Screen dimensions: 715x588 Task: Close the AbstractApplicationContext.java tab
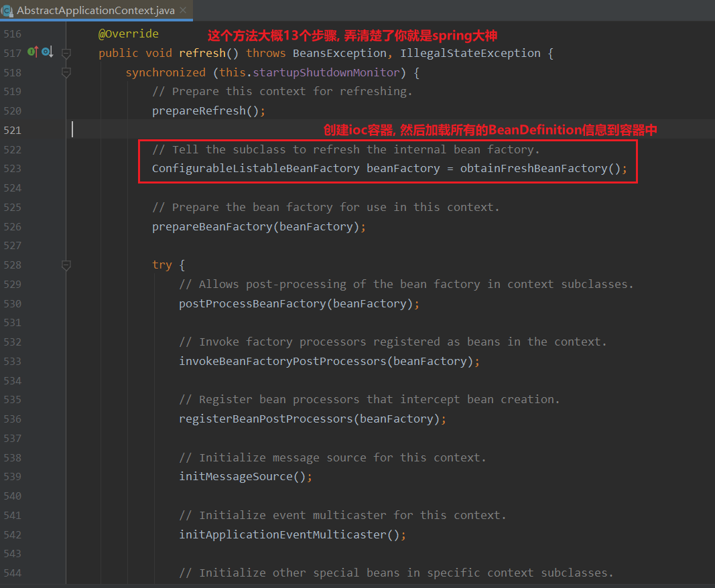[183, 11]
